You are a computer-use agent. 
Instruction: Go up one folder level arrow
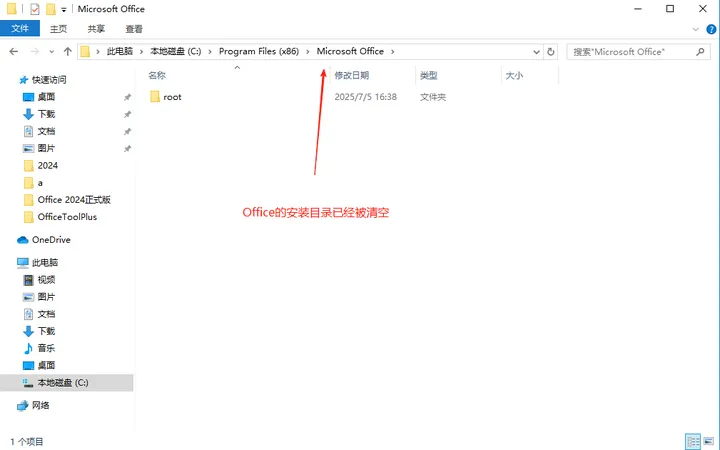pyautogui.click(x=68, y=51)
